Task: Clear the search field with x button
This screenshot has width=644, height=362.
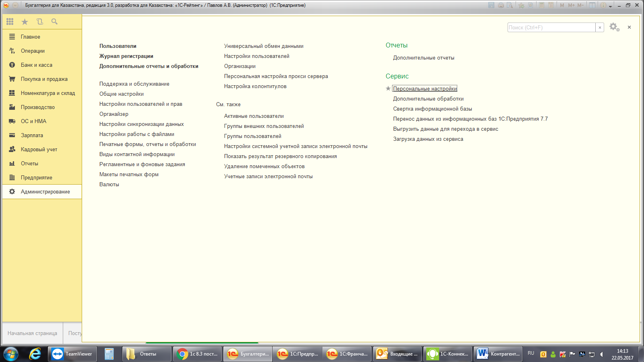Action: (x=600, y=27)
